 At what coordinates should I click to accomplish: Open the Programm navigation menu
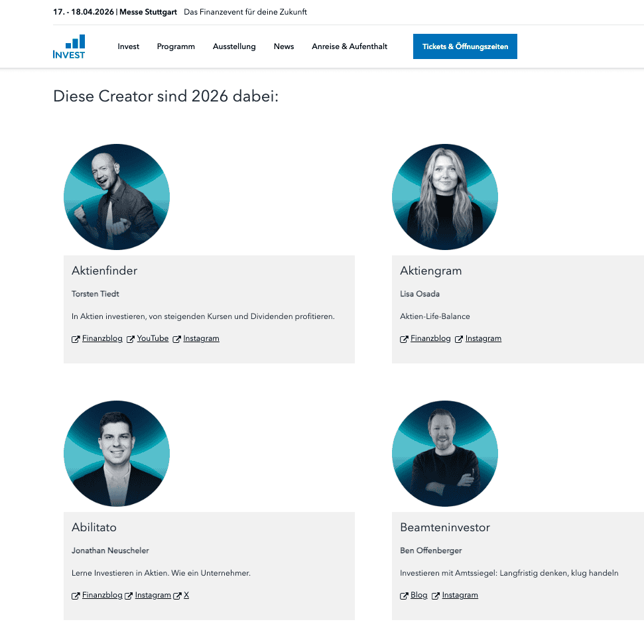pyautogui.click(x=176, y=46)
